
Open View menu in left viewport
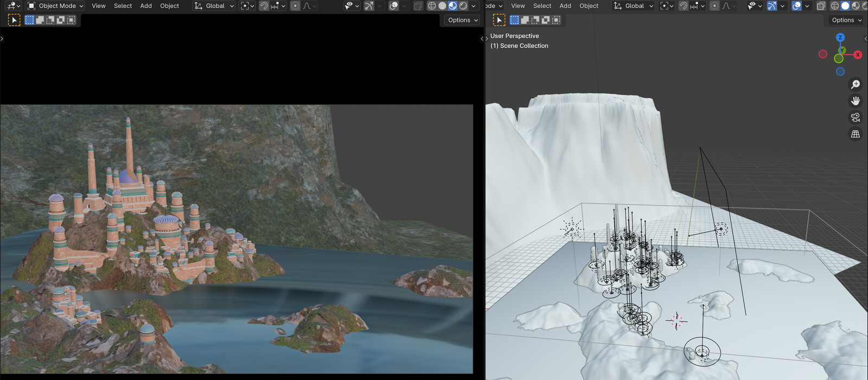point(99,6)
